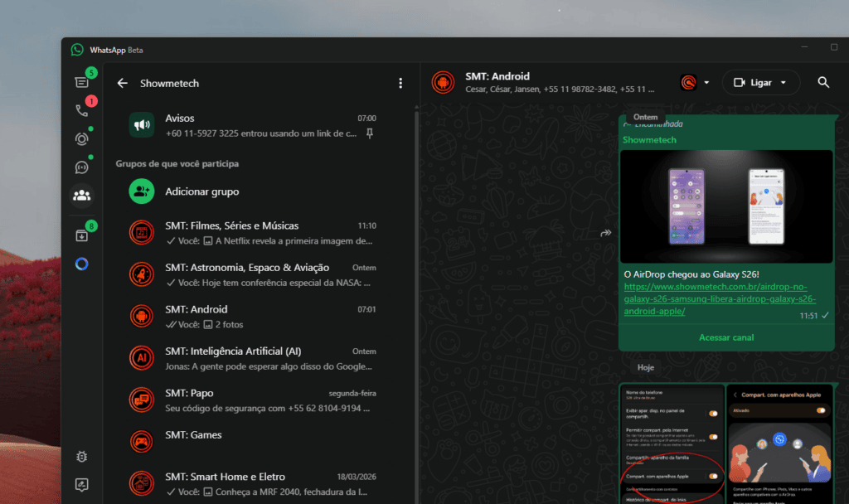Open the showmetech.com.br AirDrop article link
Viewport: 849px width, 504px height.
[x=720, y=299]
